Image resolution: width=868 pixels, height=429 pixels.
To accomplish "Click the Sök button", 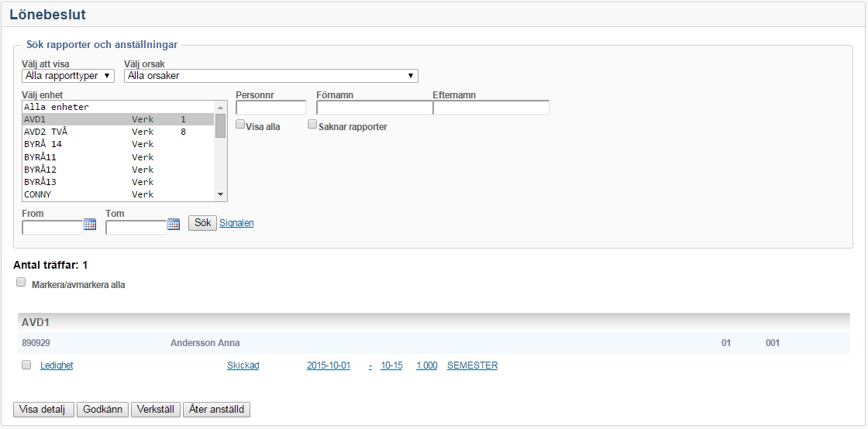I will pyautogui.click(x=202, y=223).
